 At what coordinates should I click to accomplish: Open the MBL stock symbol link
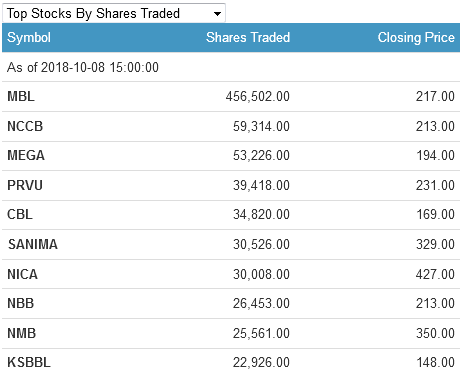[x=21, y=96]
